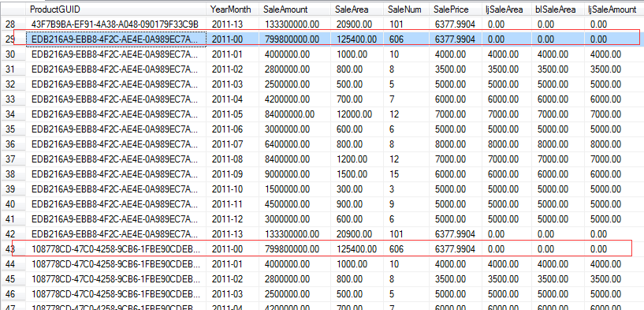Select SaleNum 15 cell

tap(407, 174)
